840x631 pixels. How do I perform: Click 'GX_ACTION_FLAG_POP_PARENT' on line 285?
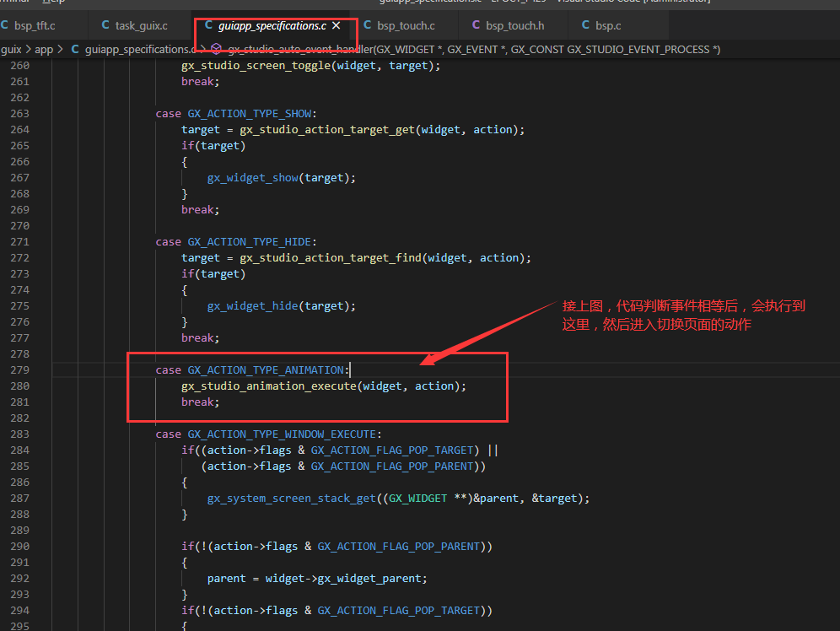(392, 466)
